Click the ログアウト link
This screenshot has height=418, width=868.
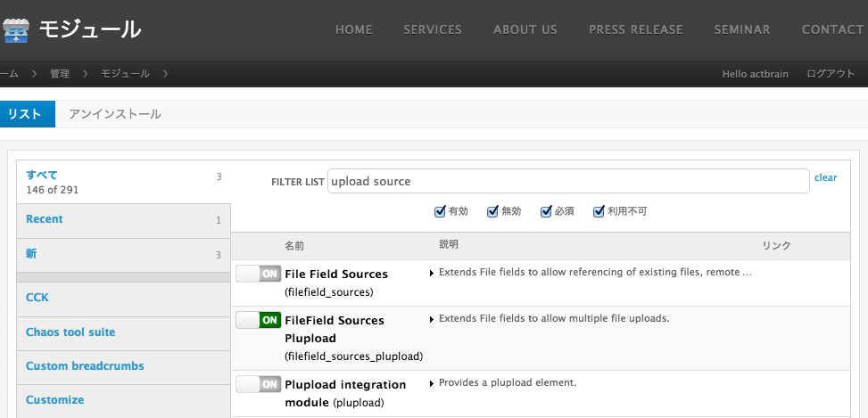(x=831, y=74)
